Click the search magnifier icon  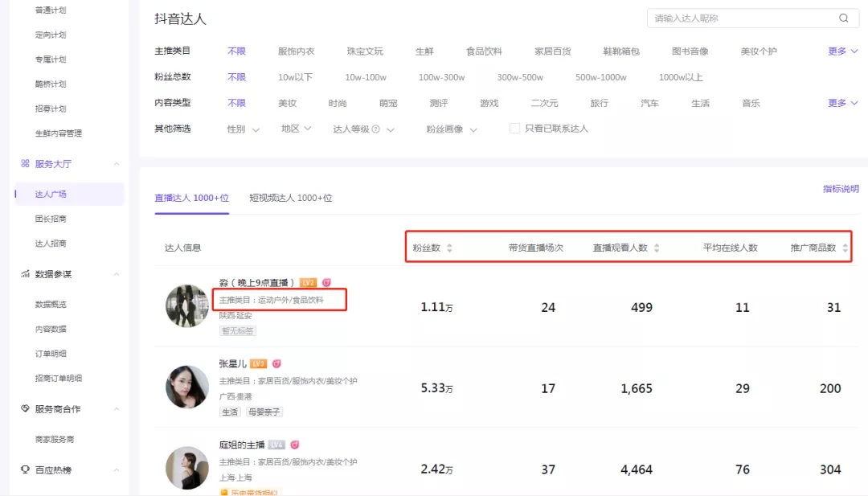pos(843,18)
